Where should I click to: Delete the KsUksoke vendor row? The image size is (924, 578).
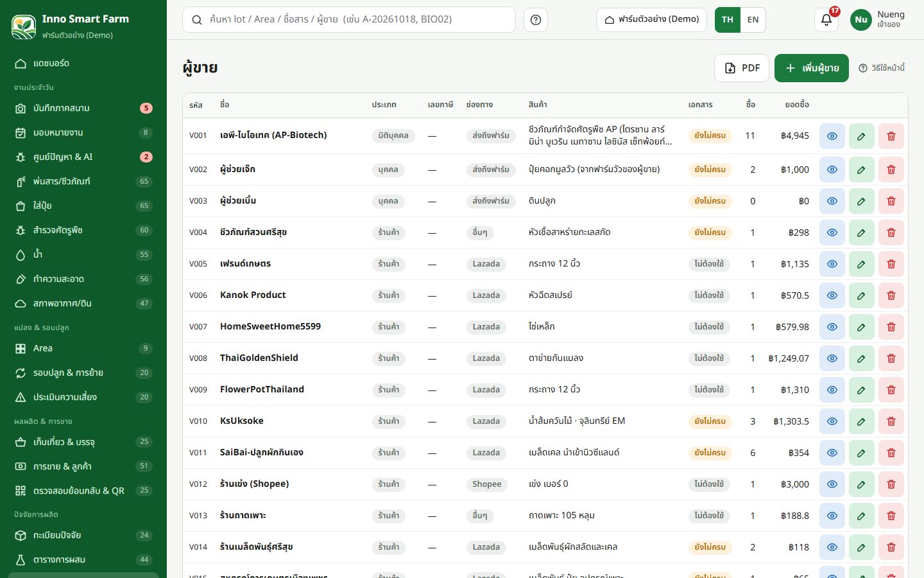pyautogui.click(x=891, y=421)
